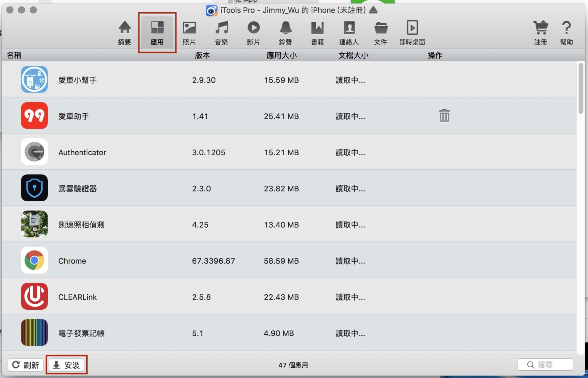Viewport: 588px width, 378px height.
Task: Open the 照片 photos section
Action: 189,33
